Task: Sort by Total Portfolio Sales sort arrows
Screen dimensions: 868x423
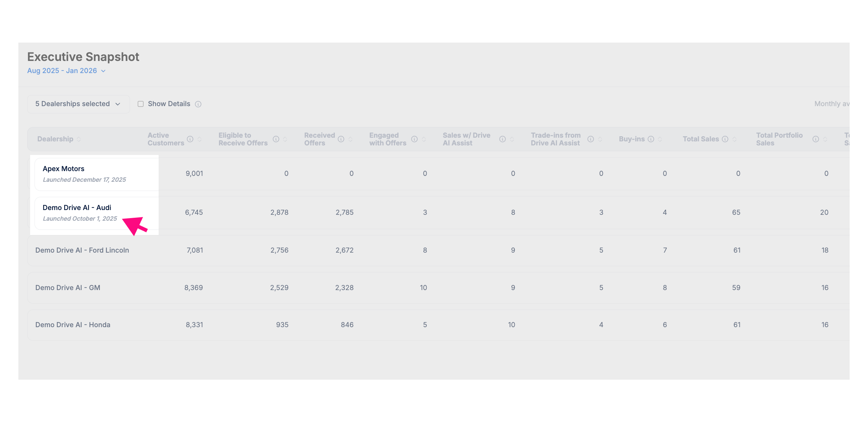Action: pos(825,139)
